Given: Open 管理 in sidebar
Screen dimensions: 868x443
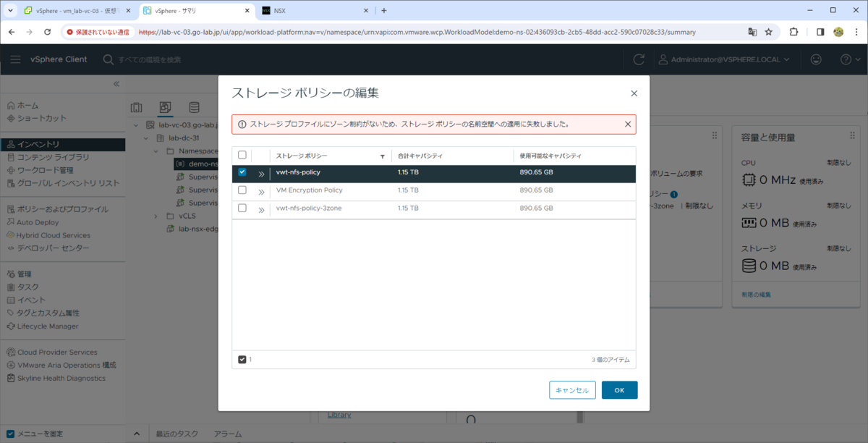Looking at the screenshot, I should point(18,274).
